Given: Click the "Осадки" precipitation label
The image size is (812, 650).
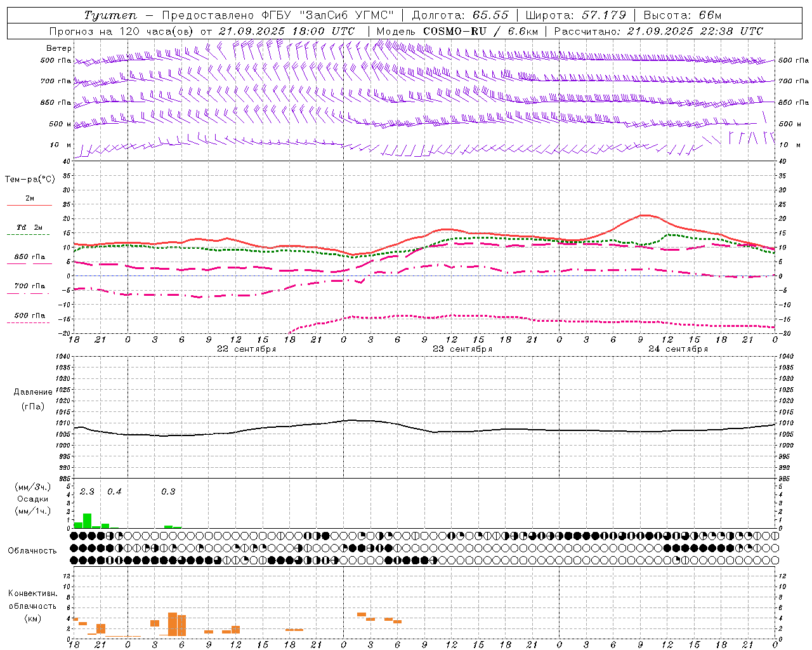Looking at the screenshot, I should coord(33,499).
